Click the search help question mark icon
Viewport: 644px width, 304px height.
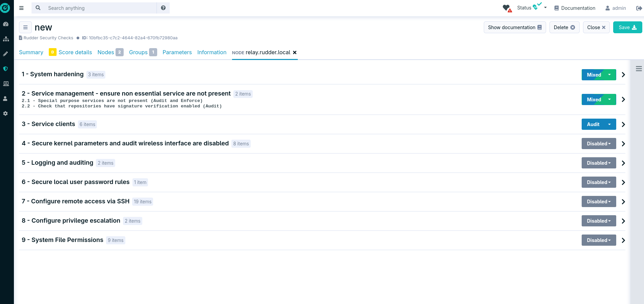tap(163, 8)
